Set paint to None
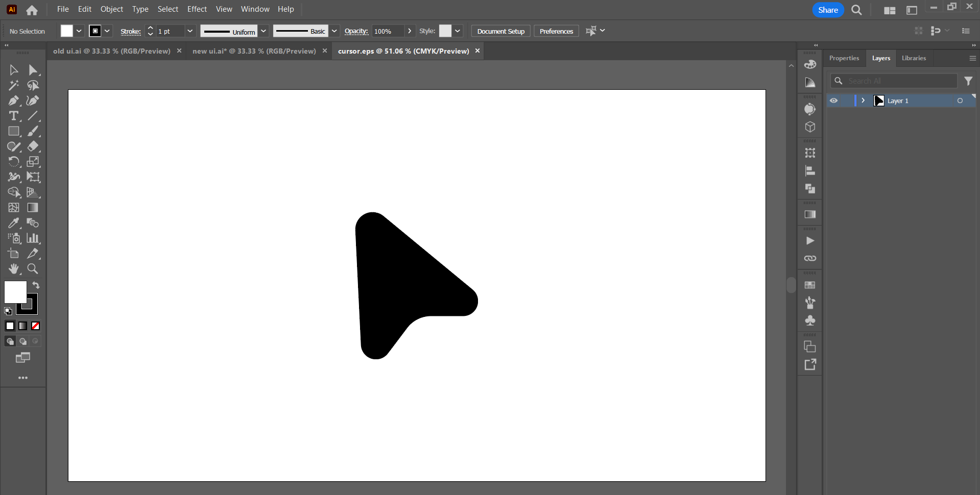980x495 pixels. point(36,326)
